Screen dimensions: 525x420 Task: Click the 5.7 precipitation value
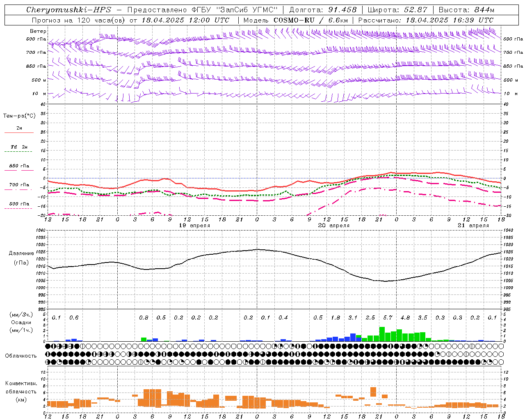(x=388, y=317)
